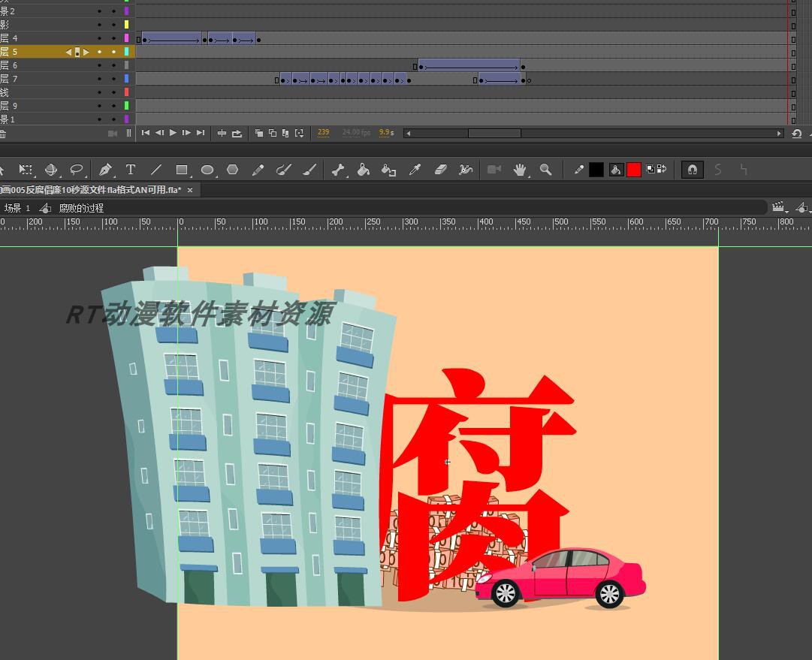The height and width of the screenshot is (660, 812).
Task: Activate the Eraser tool
Action: [x=440, y=170]
